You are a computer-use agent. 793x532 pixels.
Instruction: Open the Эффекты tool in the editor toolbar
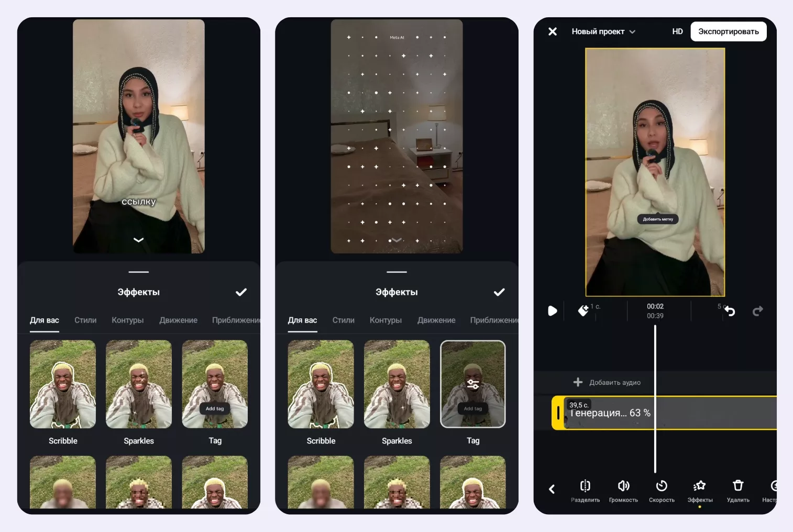click(x=700, y=491)
